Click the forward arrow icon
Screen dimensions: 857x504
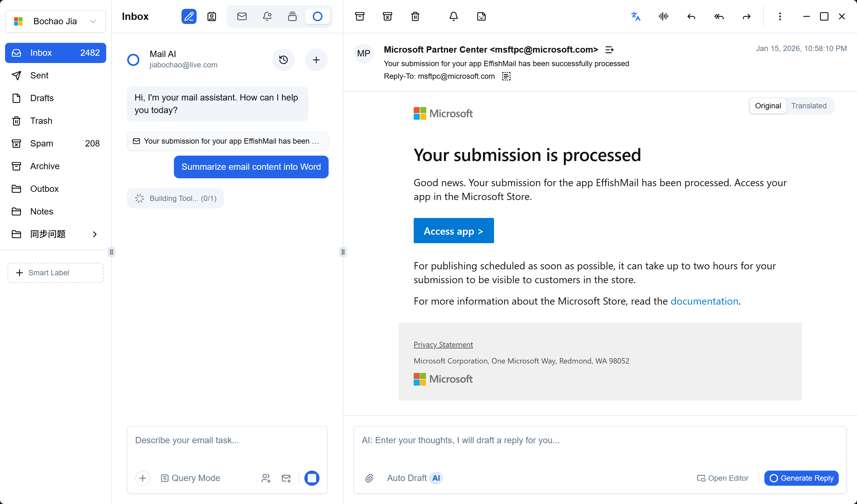(x=746, y=16)
